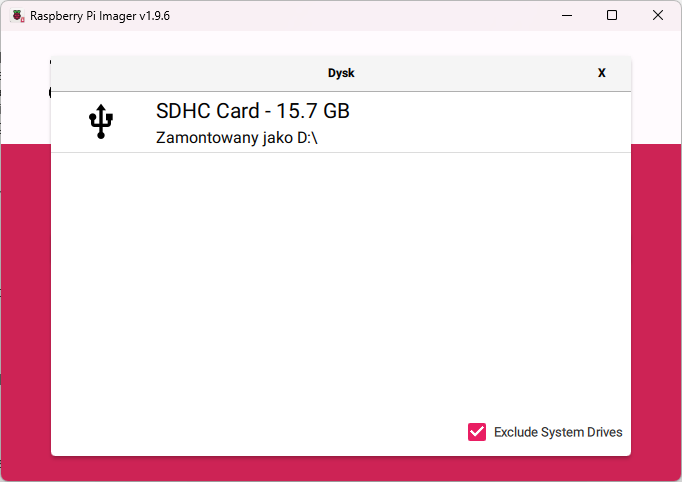The height and width of the screenshot is (482, 682).
Task: Select SDHC Card - 15.7 GB drive
Action: click(253, 111)
